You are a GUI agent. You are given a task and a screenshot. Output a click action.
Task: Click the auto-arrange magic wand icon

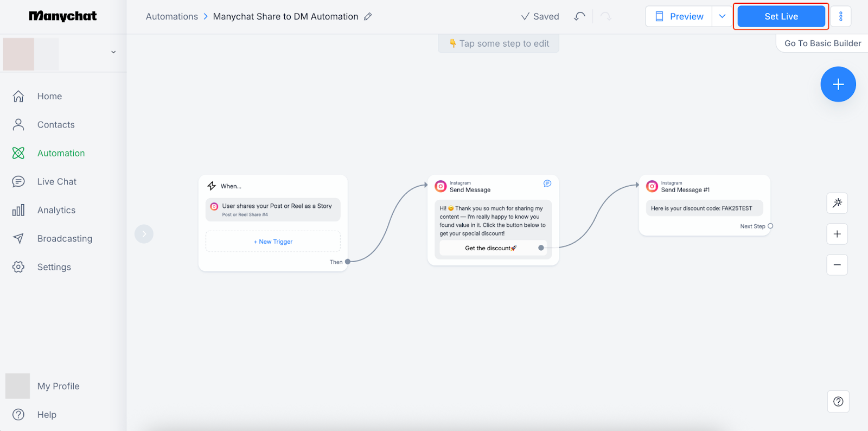pos(837,203)
